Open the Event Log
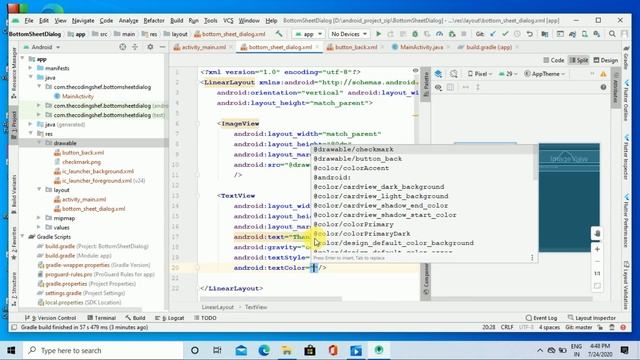The height and width of the screenshot is (360, 640). pyautogui.click(x=541, y=318)
